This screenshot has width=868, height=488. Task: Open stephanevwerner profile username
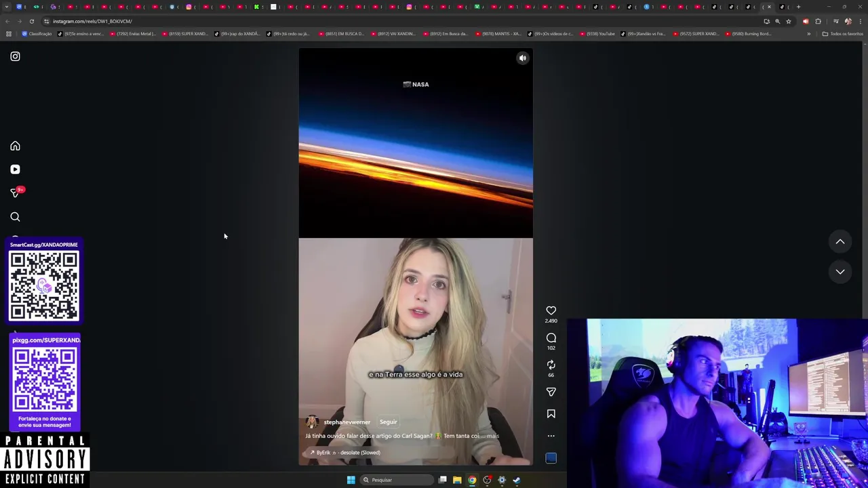point(347,422)
